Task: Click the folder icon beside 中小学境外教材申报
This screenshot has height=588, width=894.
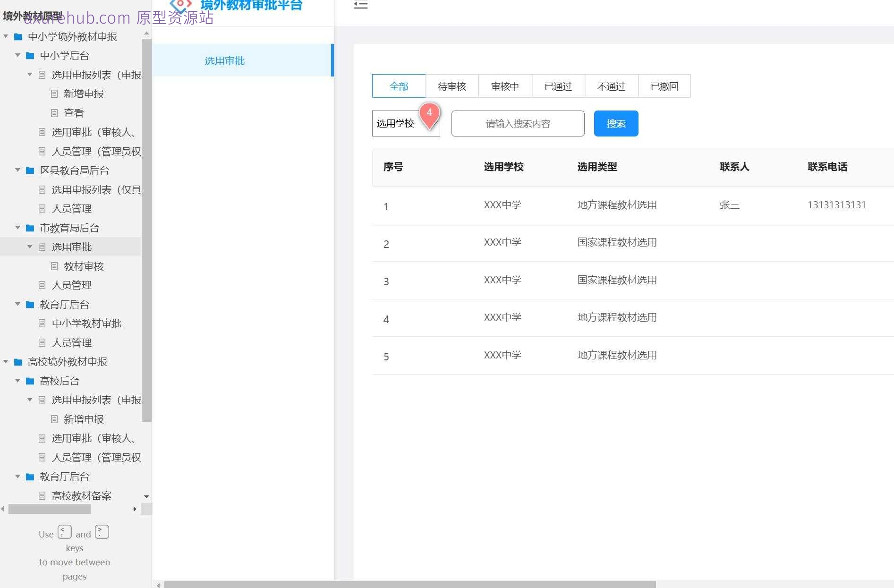Action: point(18,36)
